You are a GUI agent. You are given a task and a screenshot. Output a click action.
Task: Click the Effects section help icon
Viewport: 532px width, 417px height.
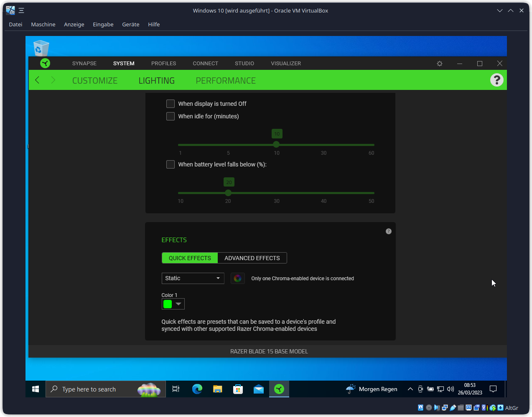(388, 231)
